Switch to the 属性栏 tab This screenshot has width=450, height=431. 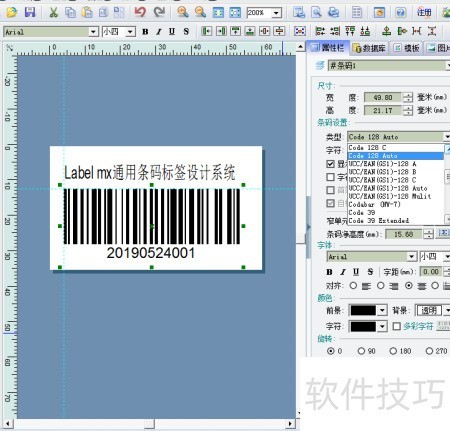pos(328,48)
